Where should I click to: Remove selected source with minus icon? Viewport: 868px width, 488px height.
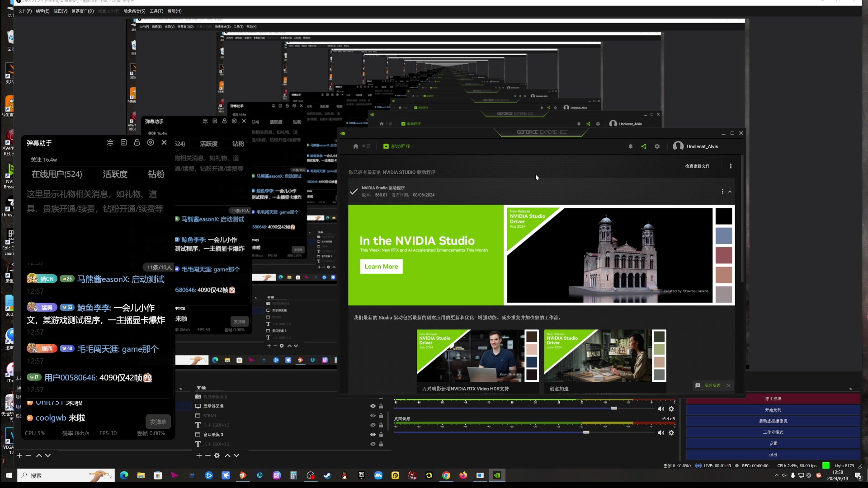208,455
